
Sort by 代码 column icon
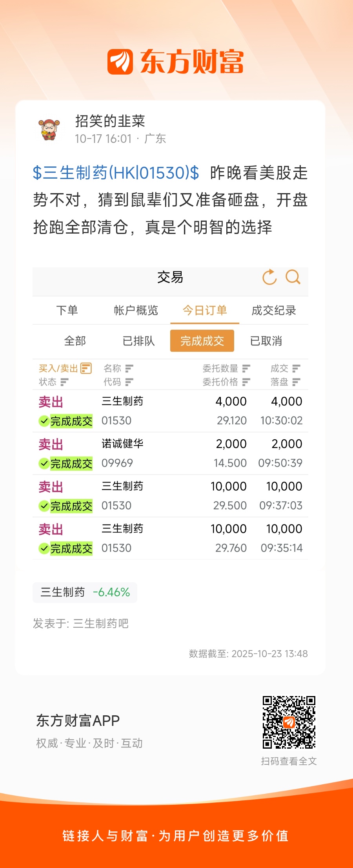129,382
